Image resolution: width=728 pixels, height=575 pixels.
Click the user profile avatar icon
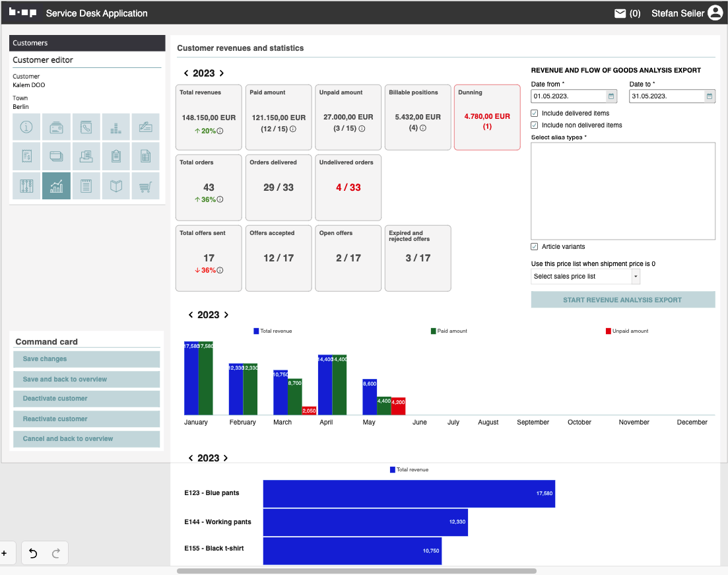(715, 13)
